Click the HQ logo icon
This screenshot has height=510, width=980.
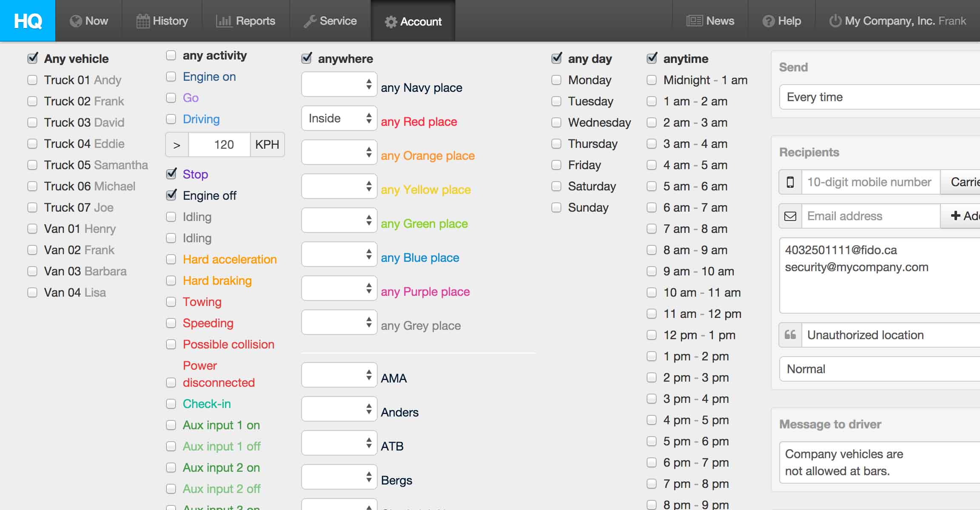click(x=28, y=21)
